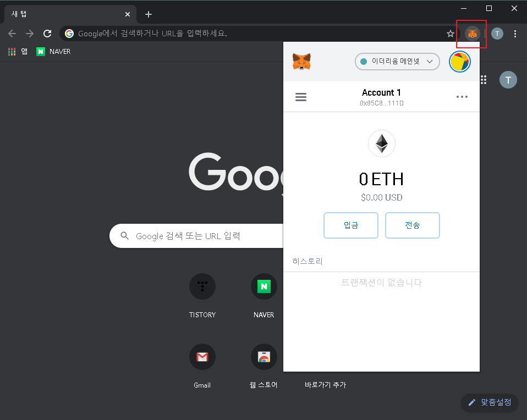Screen dimensions: 527x420
Task: Open the NAVER bookmark in bookmarks bar
Action: pos(53,52)
